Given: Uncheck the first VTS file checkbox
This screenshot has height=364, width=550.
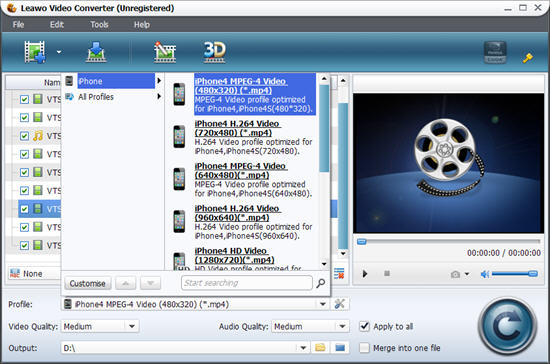Looking at the screenshot, I should (x=24, y=99).
